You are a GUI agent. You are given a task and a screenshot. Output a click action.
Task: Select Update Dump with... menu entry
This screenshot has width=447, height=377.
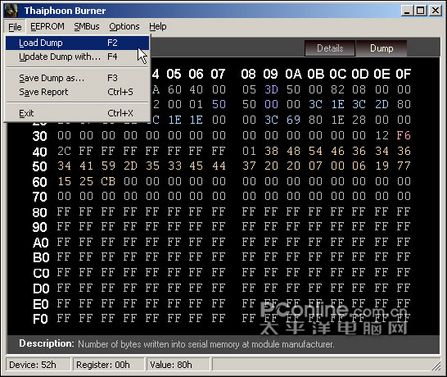[77, 57]
